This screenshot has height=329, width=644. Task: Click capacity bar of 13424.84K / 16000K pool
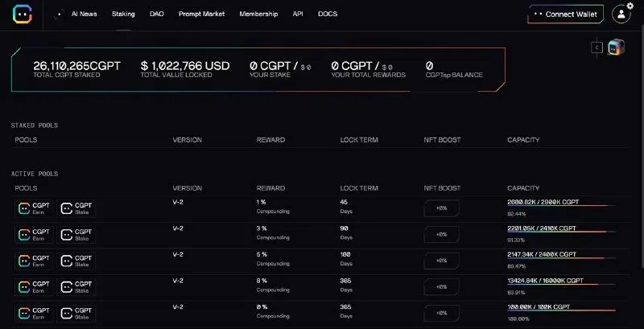click(x=561, y=284)
